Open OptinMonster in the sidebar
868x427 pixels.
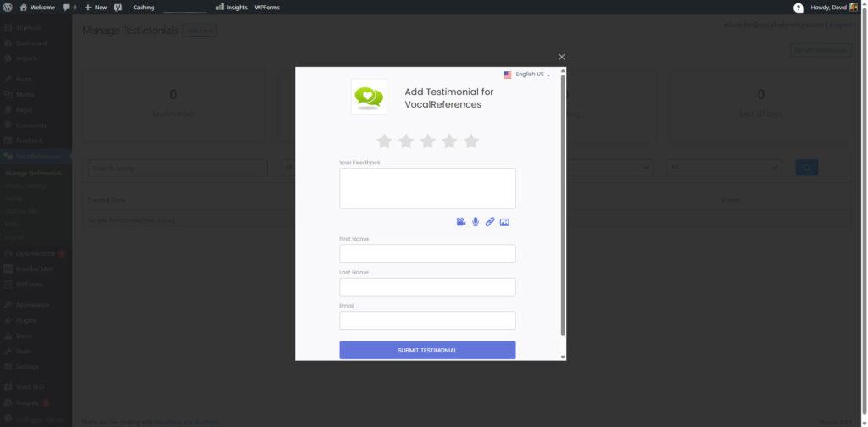[36, 253]
